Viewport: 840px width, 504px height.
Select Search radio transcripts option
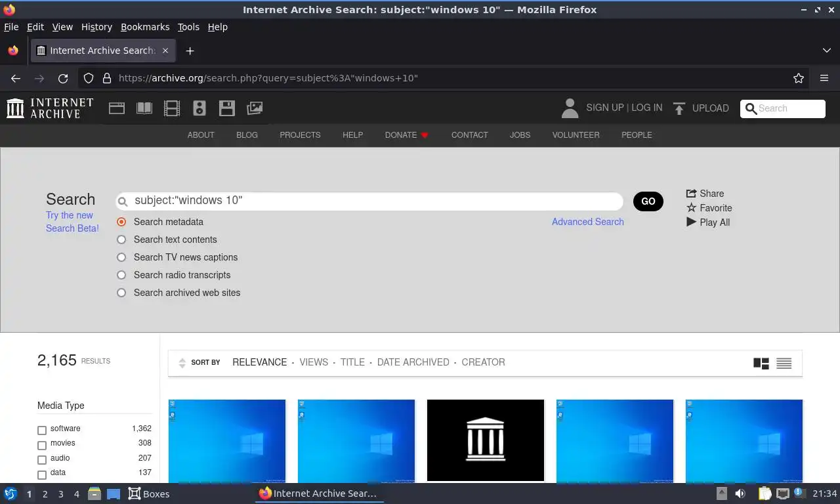(x=121, y=275)
